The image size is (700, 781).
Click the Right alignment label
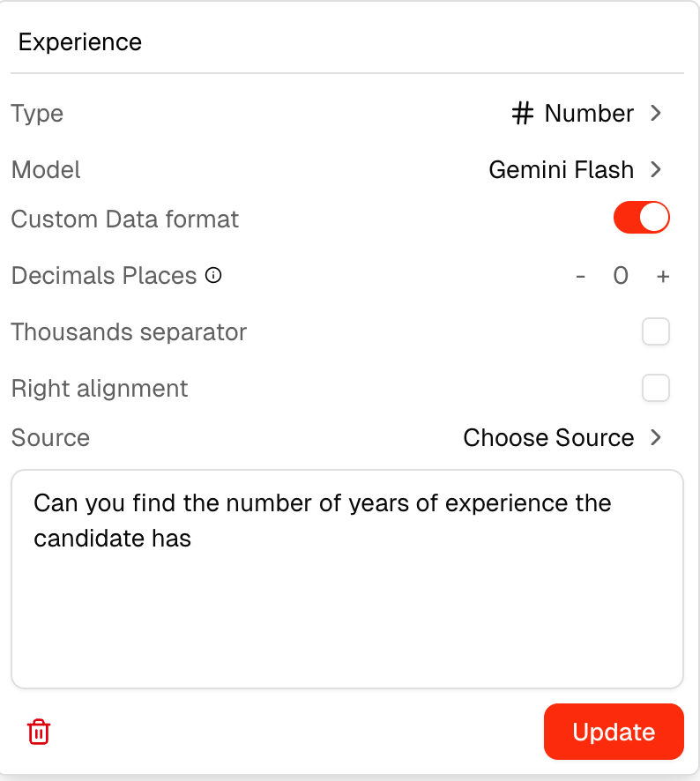pos(100,389)
